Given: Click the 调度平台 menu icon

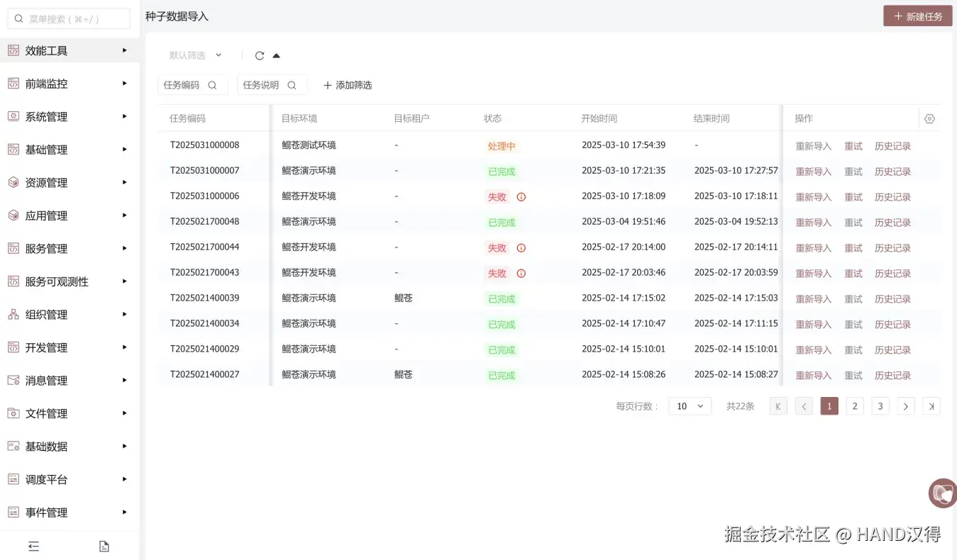Looking at the screenshot, I should click(13, 479).
